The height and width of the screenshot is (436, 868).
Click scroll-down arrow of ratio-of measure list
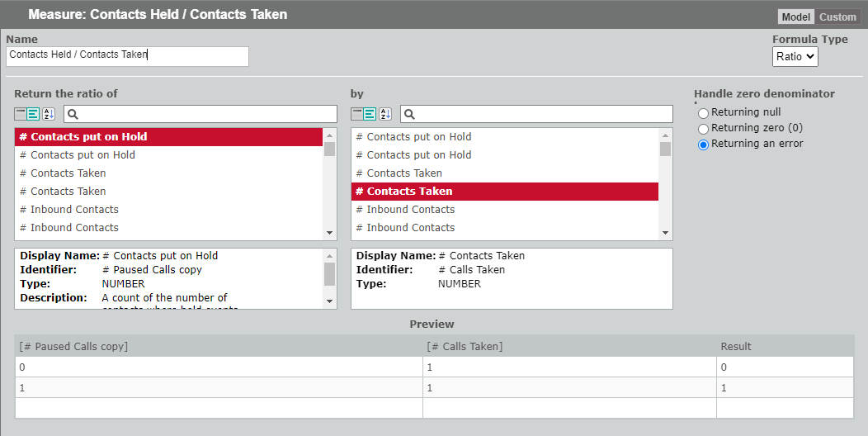[330, 234]
